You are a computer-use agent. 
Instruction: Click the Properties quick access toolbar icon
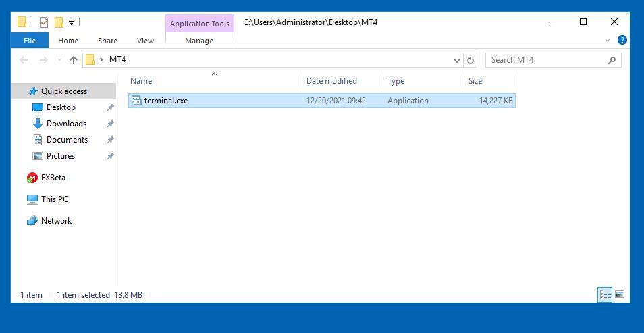pos(44,22)
